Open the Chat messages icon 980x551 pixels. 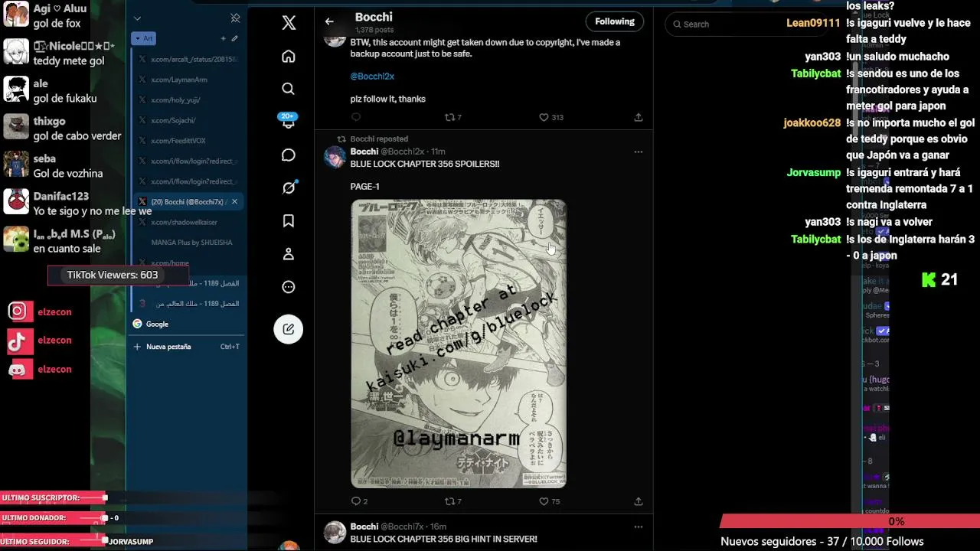point(289,155)
